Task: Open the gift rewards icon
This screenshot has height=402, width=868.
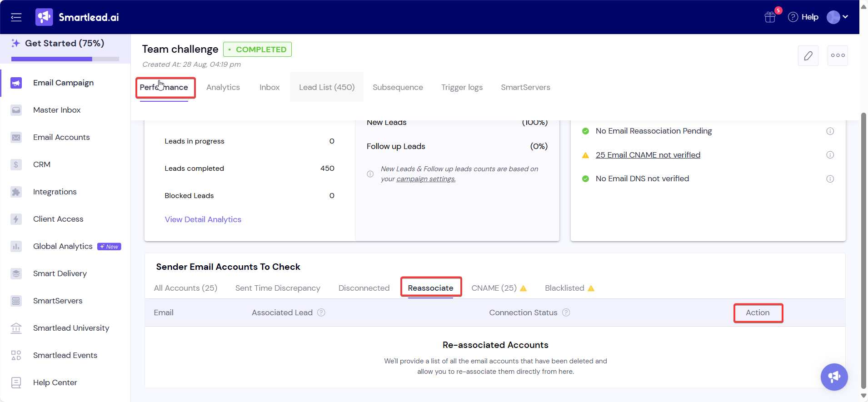Action: click(x=770, y=17)
